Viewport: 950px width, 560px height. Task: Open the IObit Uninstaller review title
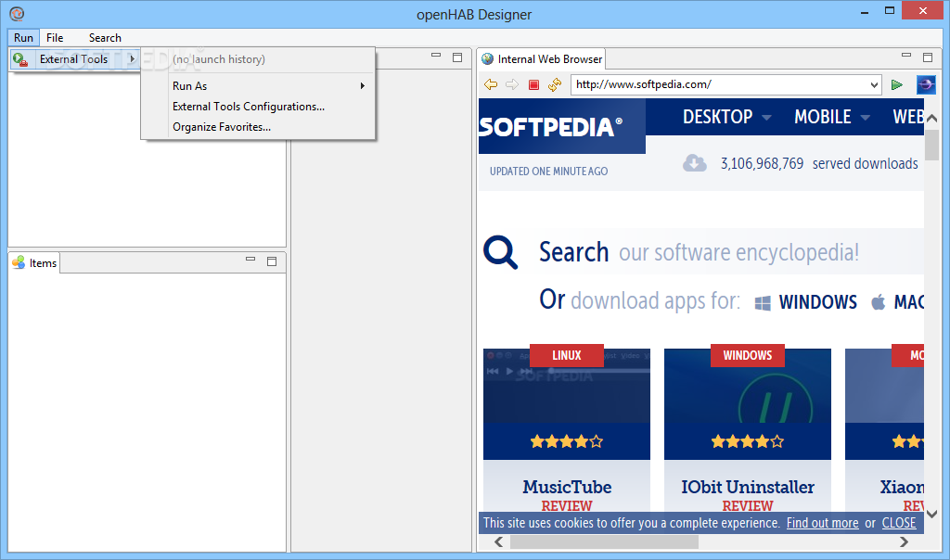coord(748,487)
